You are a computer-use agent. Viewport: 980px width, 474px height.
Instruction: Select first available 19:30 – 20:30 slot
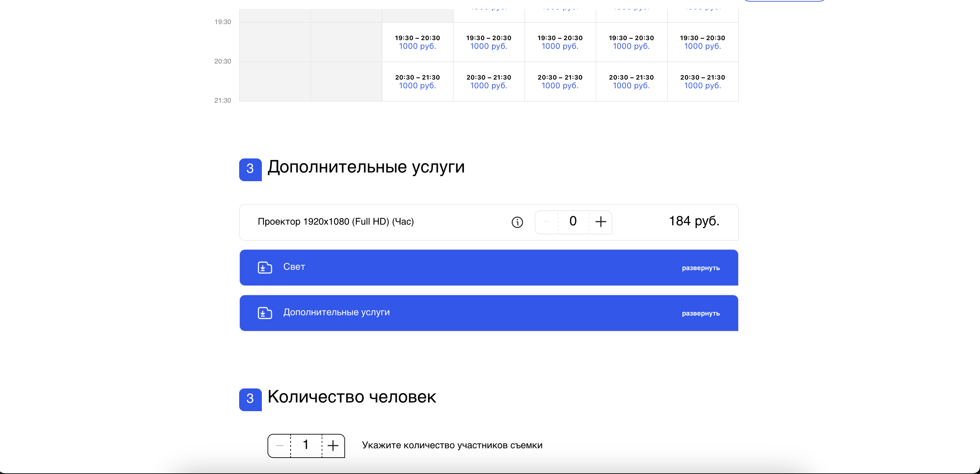click(417, 42)
